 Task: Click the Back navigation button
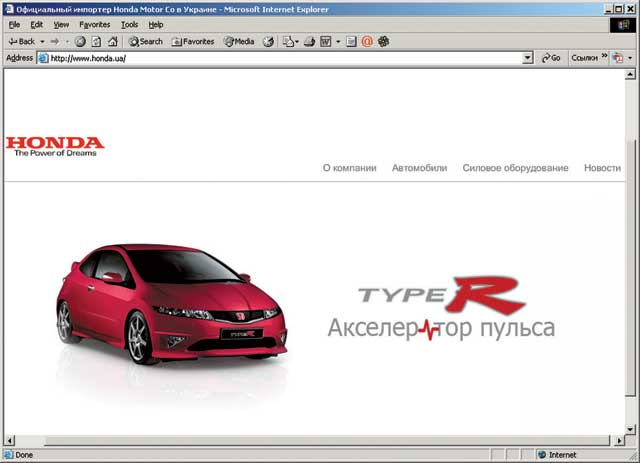pyautogui.click(x=20, y=41)
